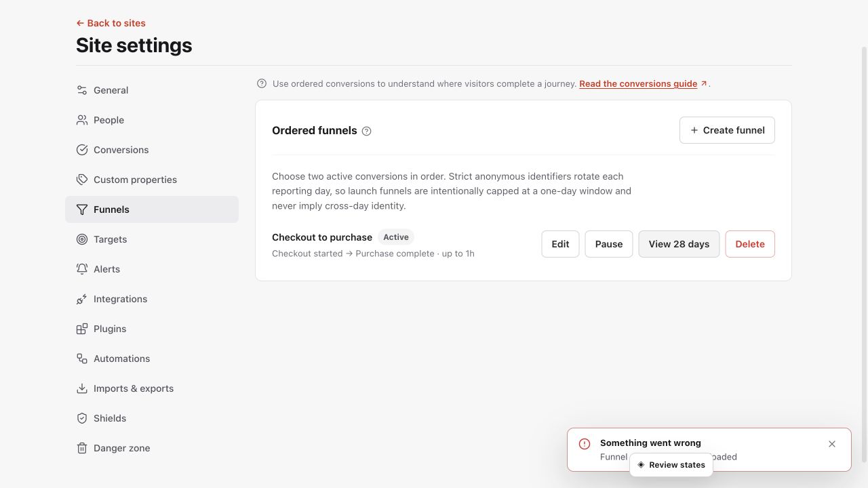Open the General settings section
Viewport: 868px width, 488px height.
coord(152,90)
